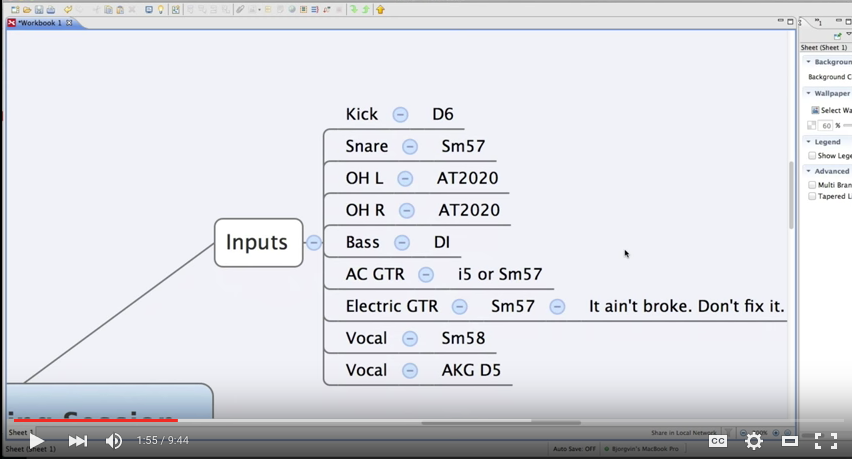Click Select Wallpaper button
The height and width of the screenshot is (459, 852).
[831, 110]
